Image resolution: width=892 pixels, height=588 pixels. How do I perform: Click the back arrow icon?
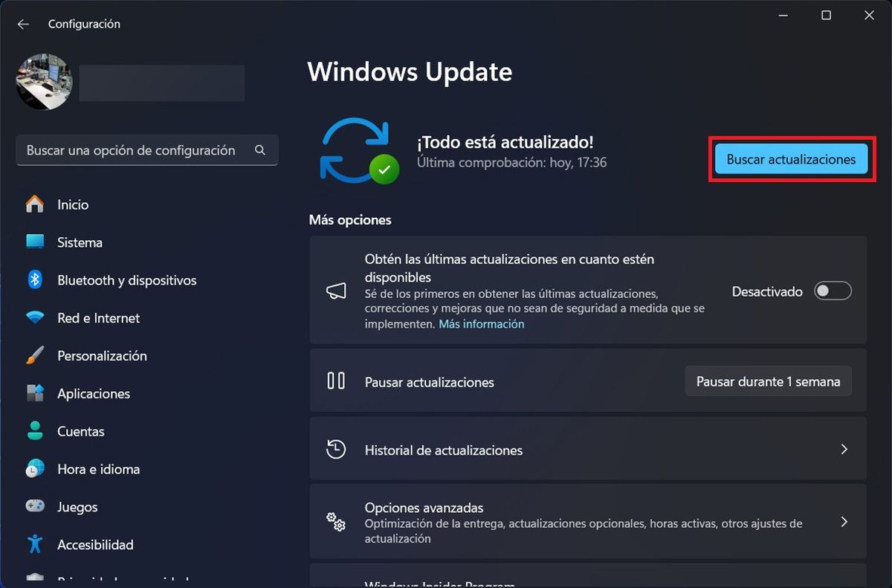click(x=23, y=24)
